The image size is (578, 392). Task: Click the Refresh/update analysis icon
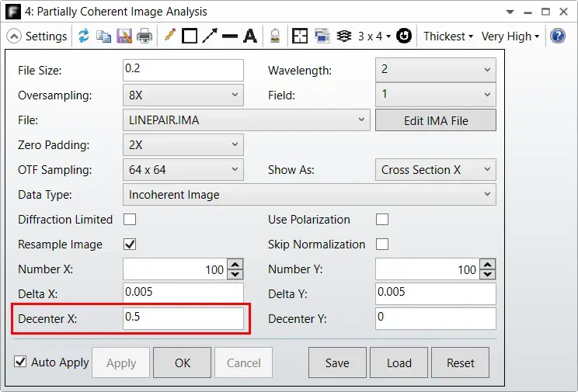pos(84,36)
